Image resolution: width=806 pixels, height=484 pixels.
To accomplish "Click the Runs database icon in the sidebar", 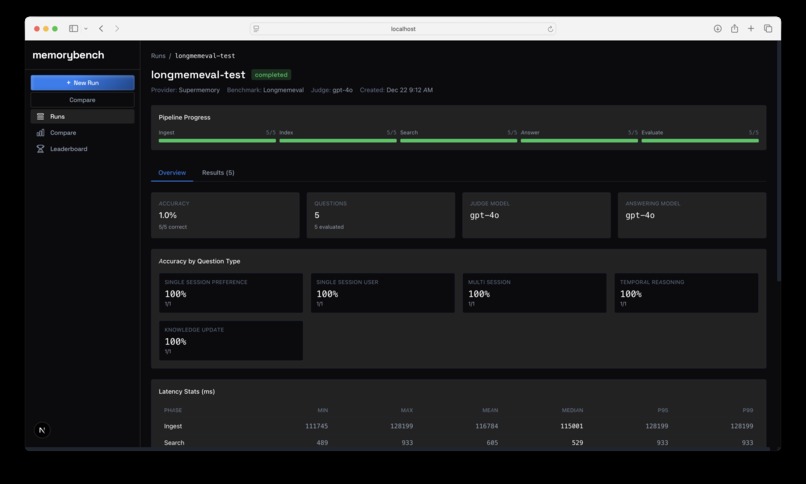I will pyautogui.click(x=41, y=117).
